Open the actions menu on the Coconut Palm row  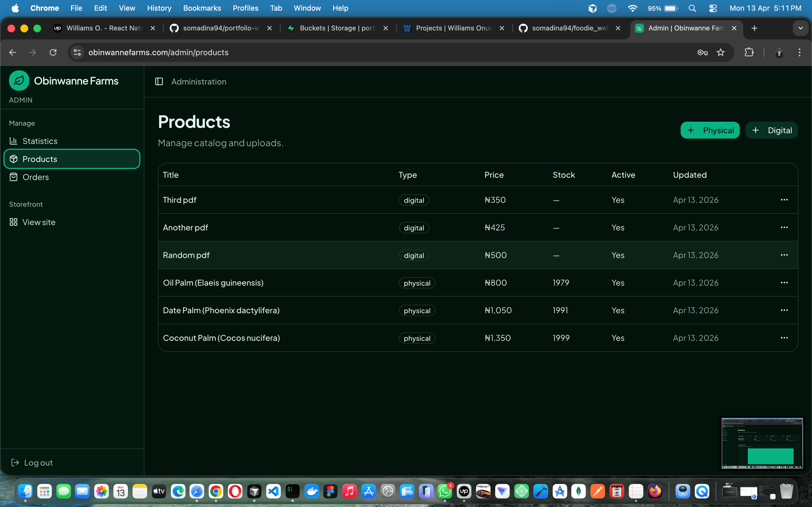point(784,338)
